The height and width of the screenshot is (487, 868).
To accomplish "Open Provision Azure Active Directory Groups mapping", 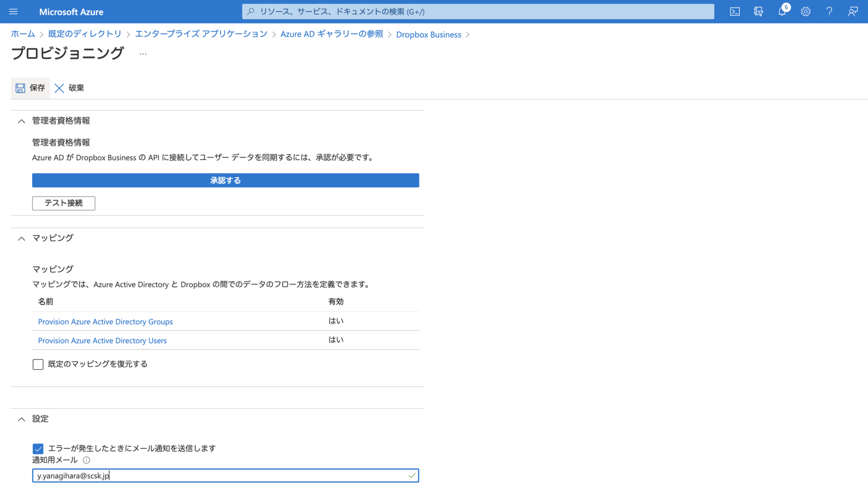I will (x=105, y=322).
